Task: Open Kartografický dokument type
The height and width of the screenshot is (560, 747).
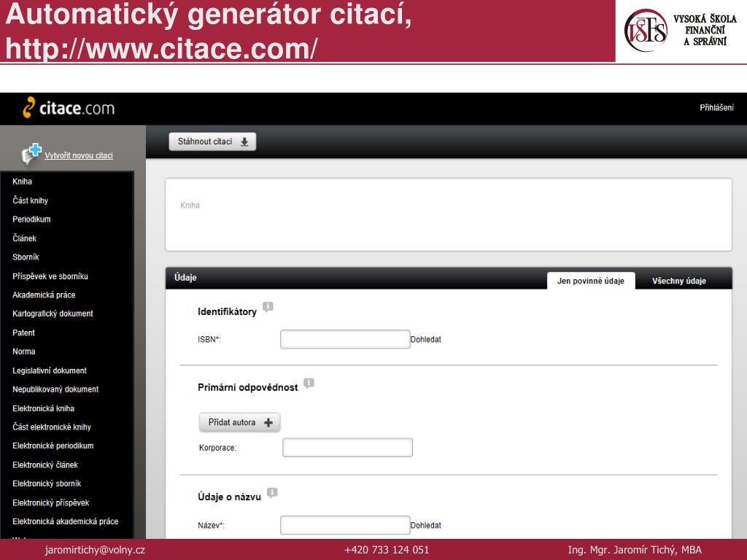Action: point(53,314)
